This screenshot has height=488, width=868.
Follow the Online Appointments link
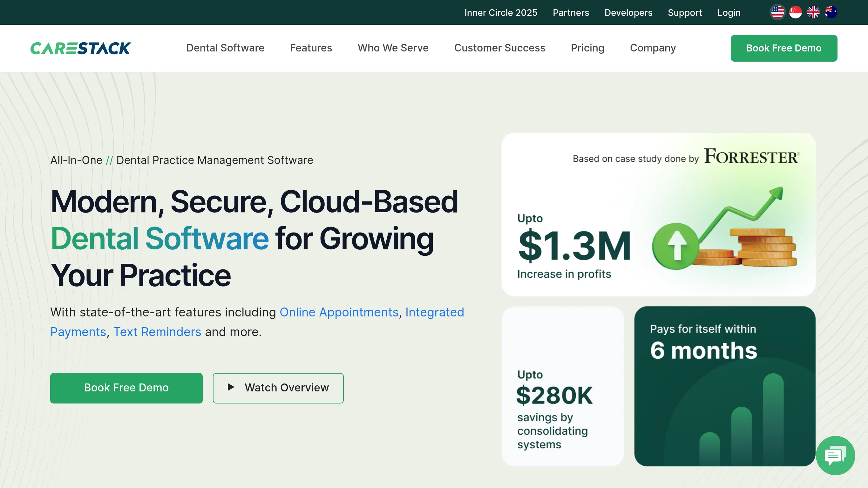339,312
